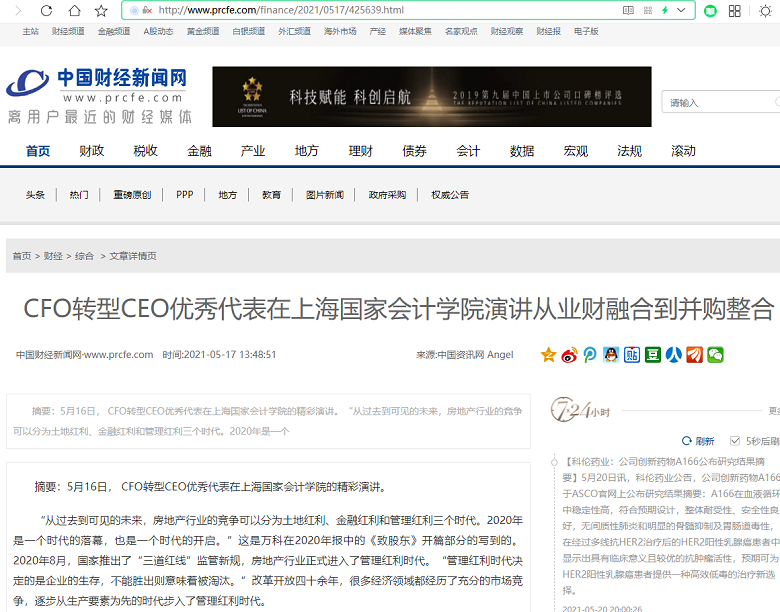Toggle the 5秒后刷新 auto-refresh checkbox

(x=735, y=441)
